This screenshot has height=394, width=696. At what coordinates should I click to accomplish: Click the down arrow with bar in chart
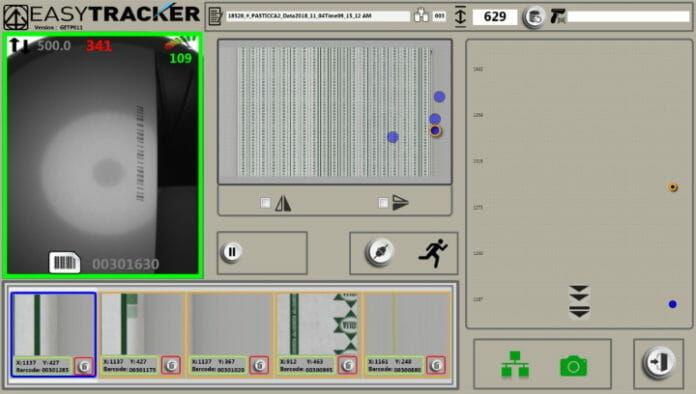579,311
